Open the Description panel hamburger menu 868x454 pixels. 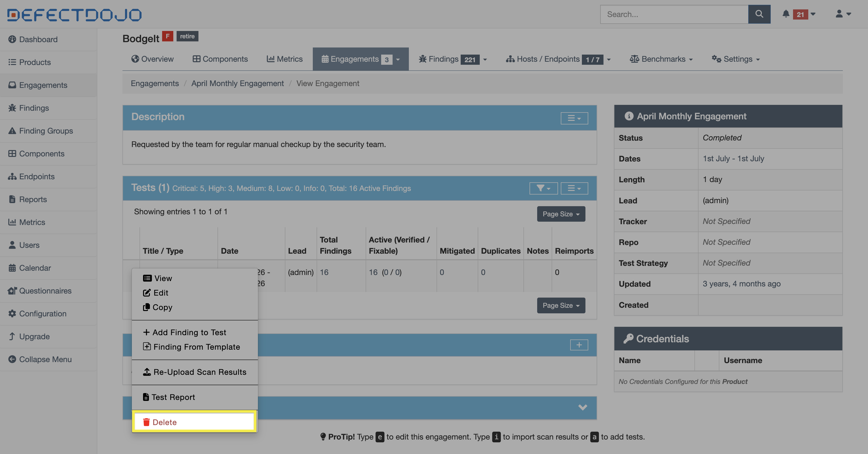tap(574, 118)
